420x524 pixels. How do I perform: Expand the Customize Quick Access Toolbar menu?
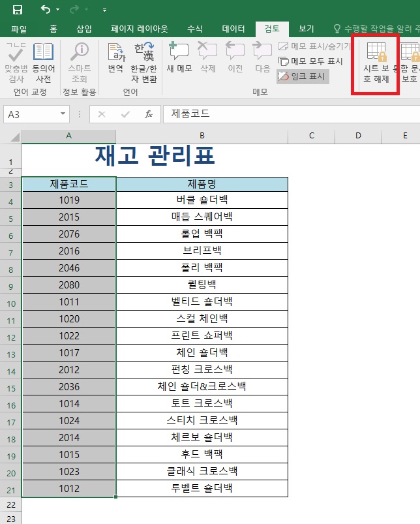104,10
